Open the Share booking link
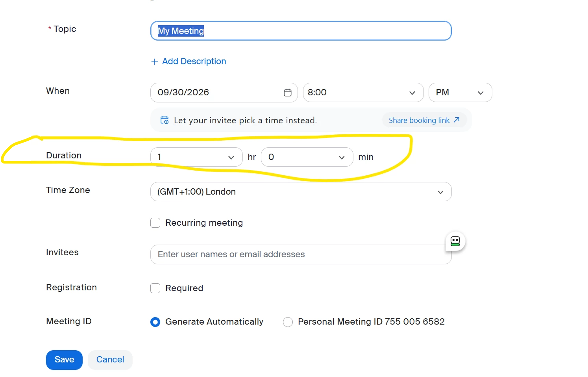 [424, 120]
